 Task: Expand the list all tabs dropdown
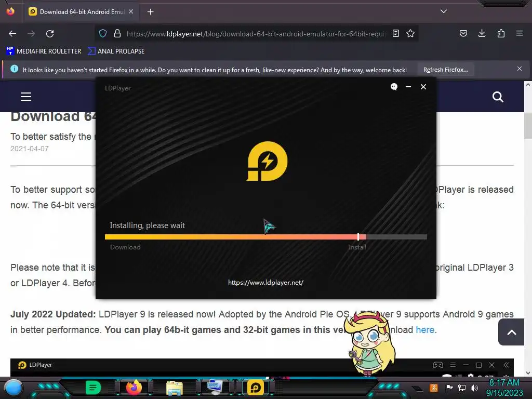444,11
